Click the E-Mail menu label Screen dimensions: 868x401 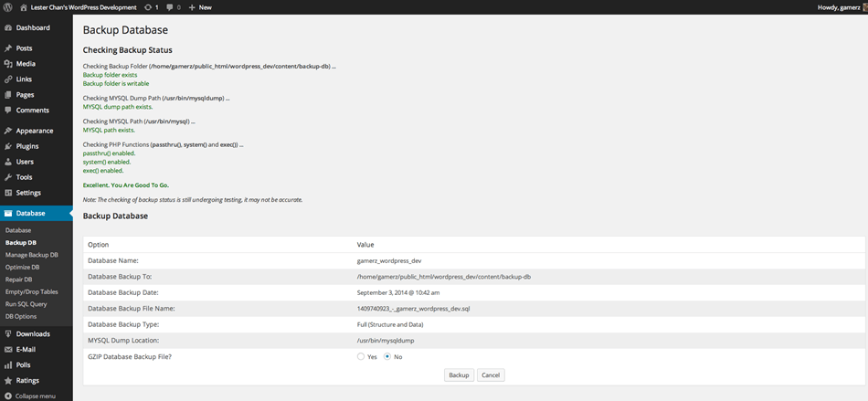point(26,350)
